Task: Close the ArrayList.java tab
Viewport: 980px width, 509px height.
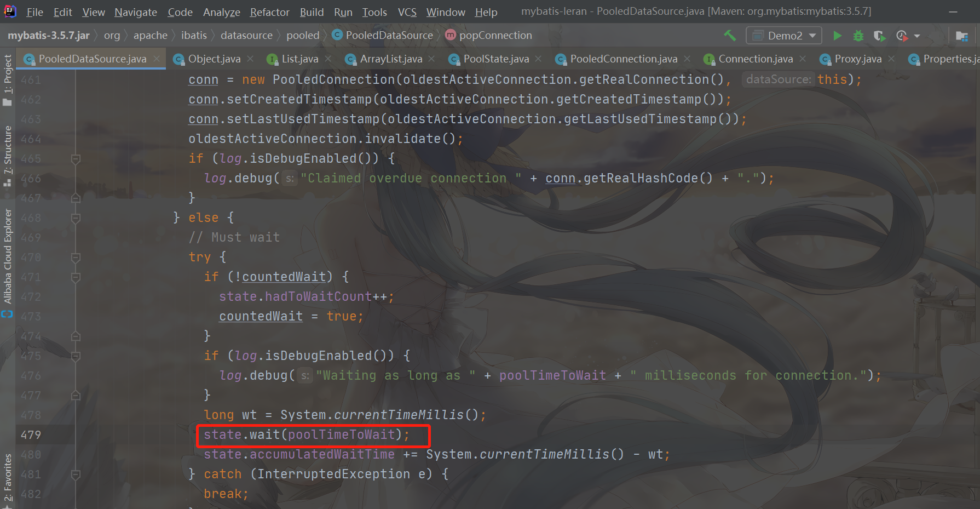Action: click(431, 59)
